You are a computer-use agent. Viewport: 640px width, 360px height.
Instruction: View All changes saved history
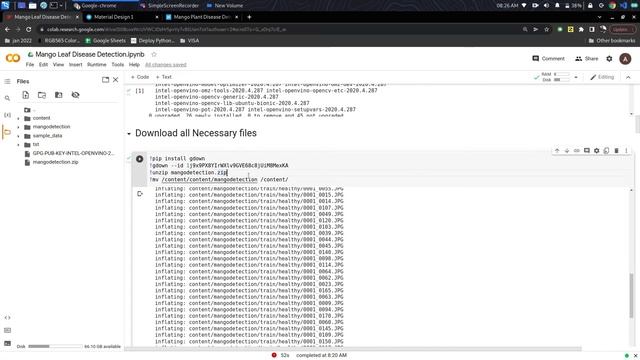click(166, 64)
